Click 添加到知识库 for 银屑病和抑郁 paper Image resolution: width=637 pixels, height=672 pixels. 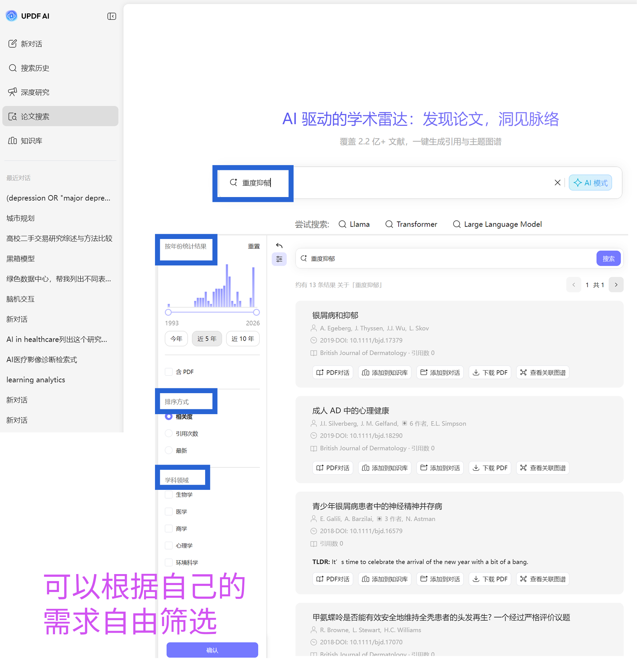(x=385, y=372)
